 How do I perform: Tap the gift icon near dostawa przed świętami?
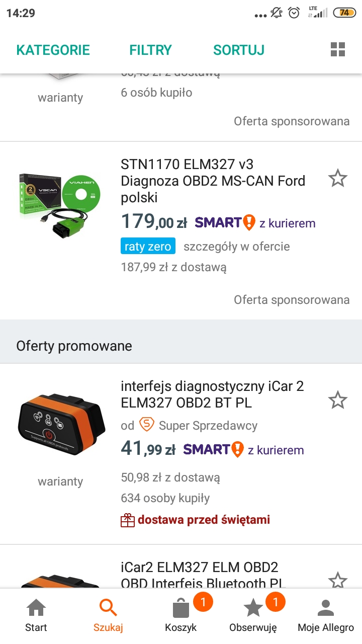[x=128, y=520]
